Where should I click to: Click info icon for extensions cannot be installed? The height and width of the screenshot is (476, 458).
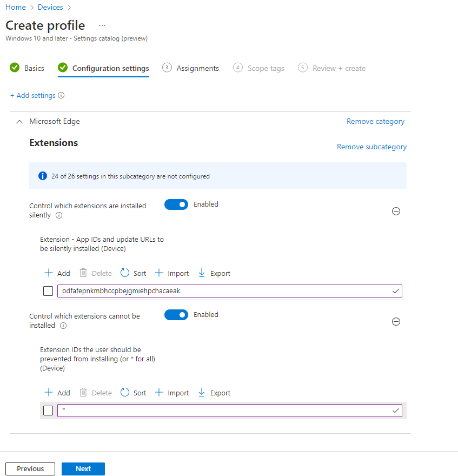[x=63, y=326]
